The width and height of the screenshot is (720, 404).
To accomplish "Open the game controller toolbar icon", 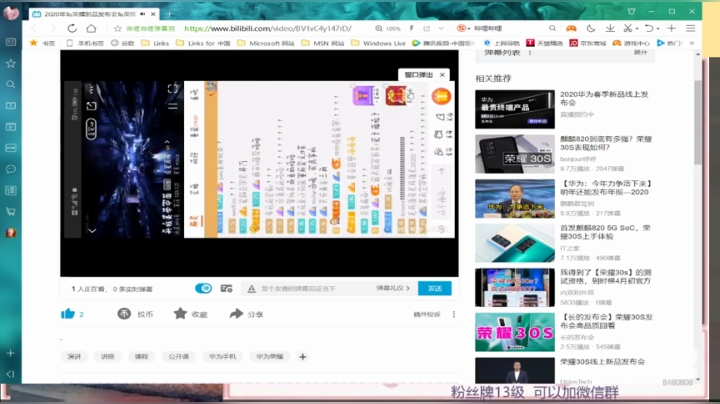I will (x=571, y=28).
